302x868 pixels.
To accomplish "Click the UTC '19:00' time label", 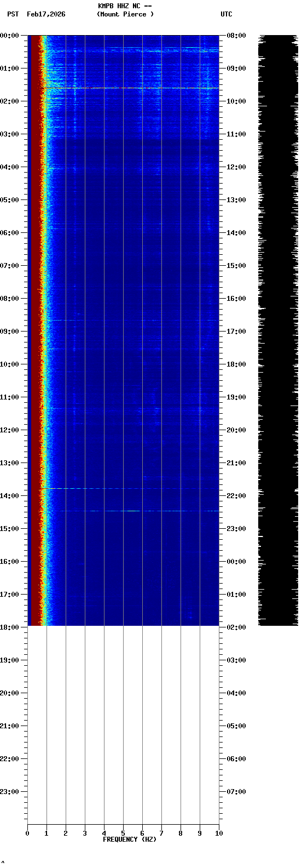I will (x=236, y=397).
